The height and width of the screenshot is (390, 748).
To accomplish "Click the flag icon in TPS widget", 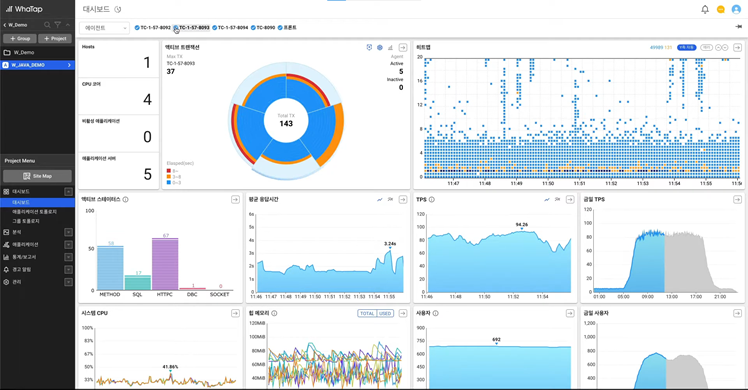I will pyautogui.click(x=558, y=199).
